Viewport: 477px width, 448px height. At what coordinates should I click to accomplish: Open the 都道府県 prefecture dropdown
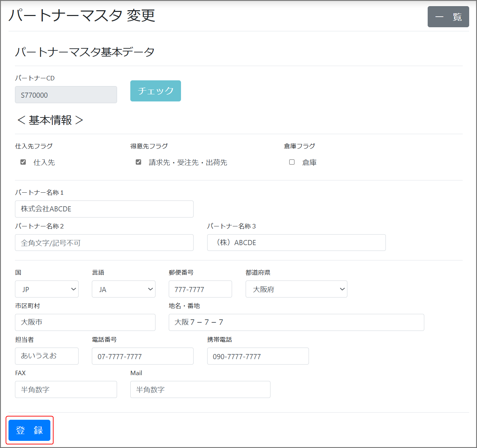[296, 289]
